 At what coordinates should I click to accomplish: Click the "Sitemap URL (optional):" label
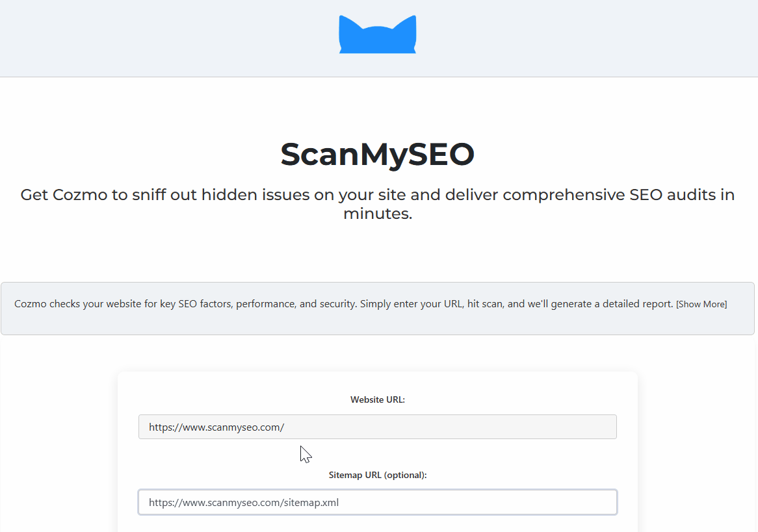[x=377, y=475]
